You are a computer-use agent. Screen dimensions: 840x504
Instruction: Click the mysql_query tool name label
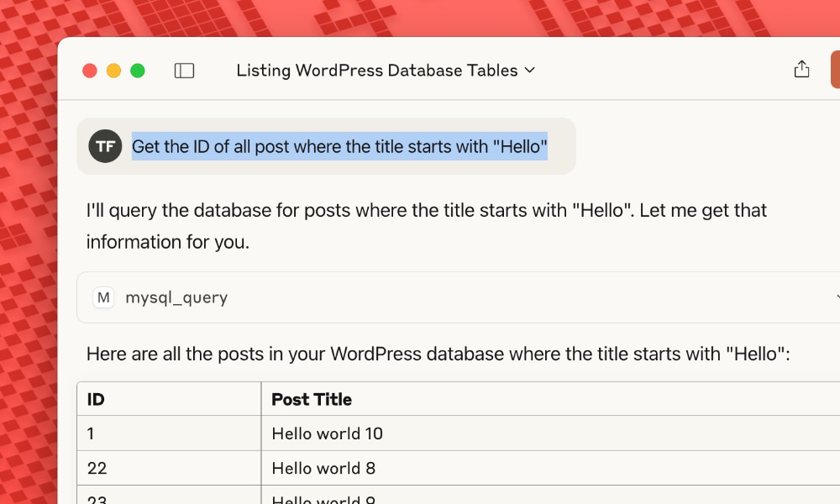(176, 297)
